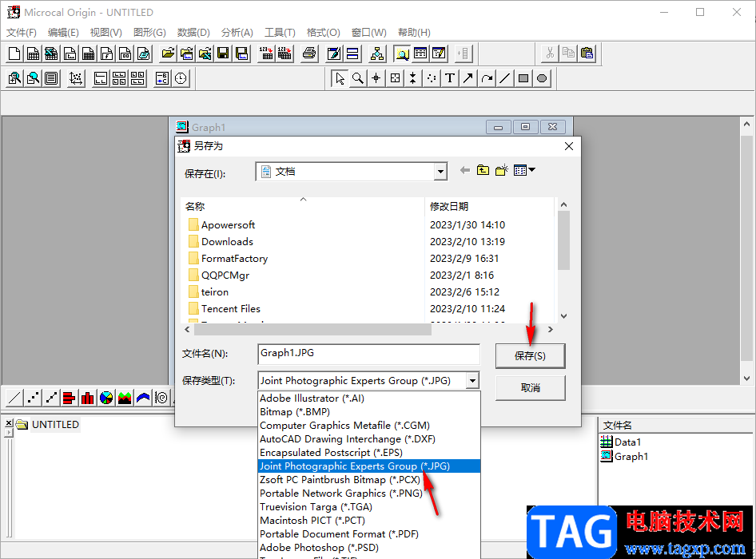This screenshot has width=756, height=559.
Task: Click the file name input field
Action: coord(369,354)
